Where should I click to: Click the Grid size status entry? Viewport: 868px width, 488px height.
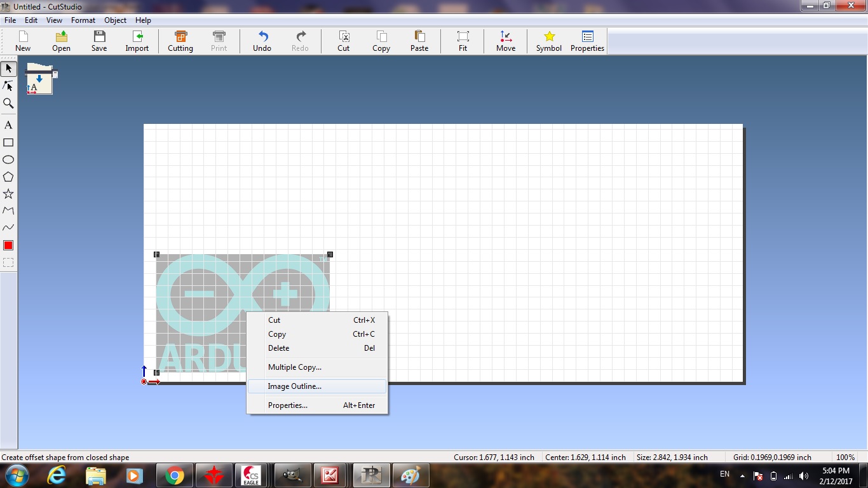tap(772, 457)
